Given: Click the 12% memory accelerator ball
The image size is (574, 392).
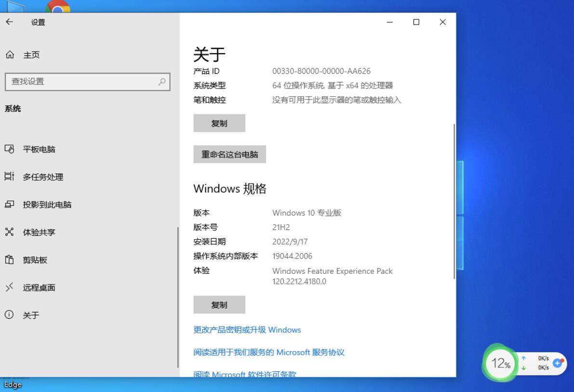Looking at the screenshot, I should [x=500, y=363].
